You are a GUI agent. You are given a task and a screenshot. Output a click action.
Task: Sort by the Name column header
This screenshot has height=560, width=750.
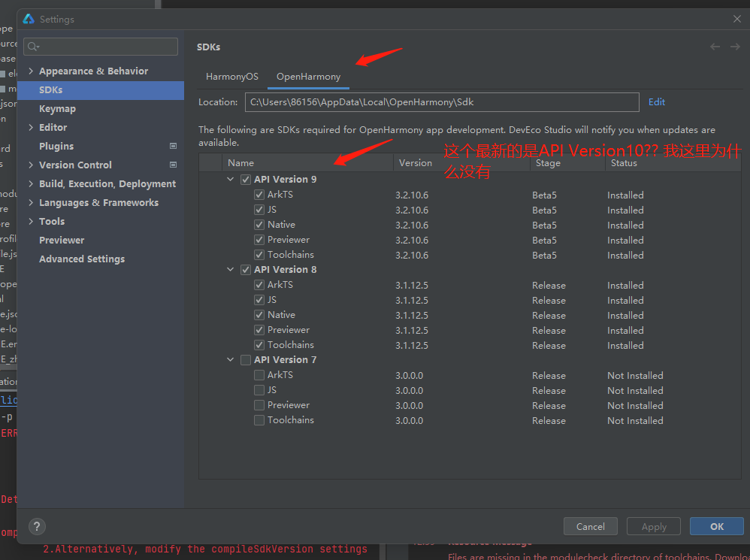(307, 163)
